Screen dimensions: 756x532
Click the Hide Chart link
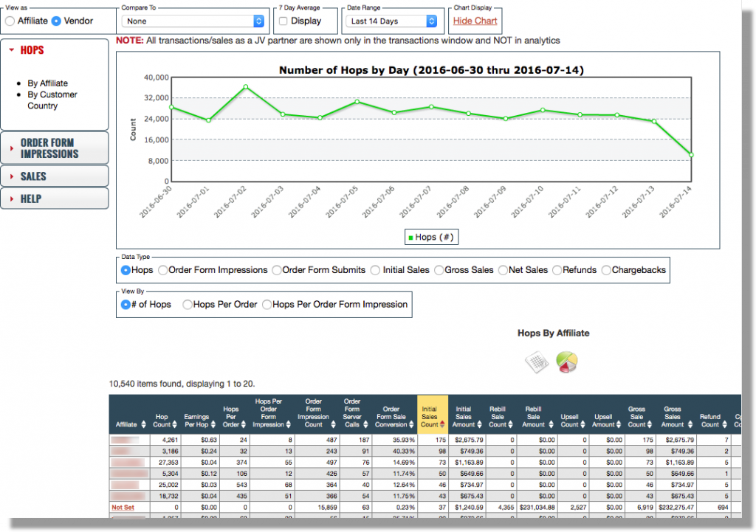(475, 21)
